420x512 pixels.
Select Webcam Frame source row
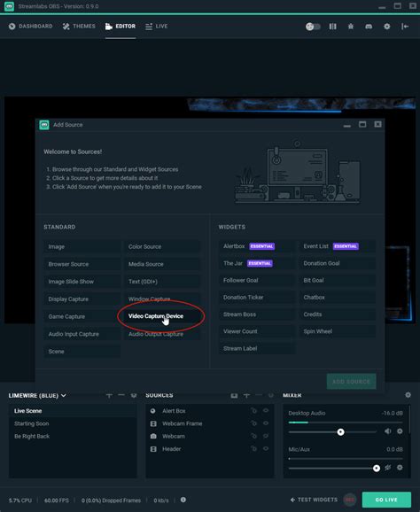pos(209,423)
